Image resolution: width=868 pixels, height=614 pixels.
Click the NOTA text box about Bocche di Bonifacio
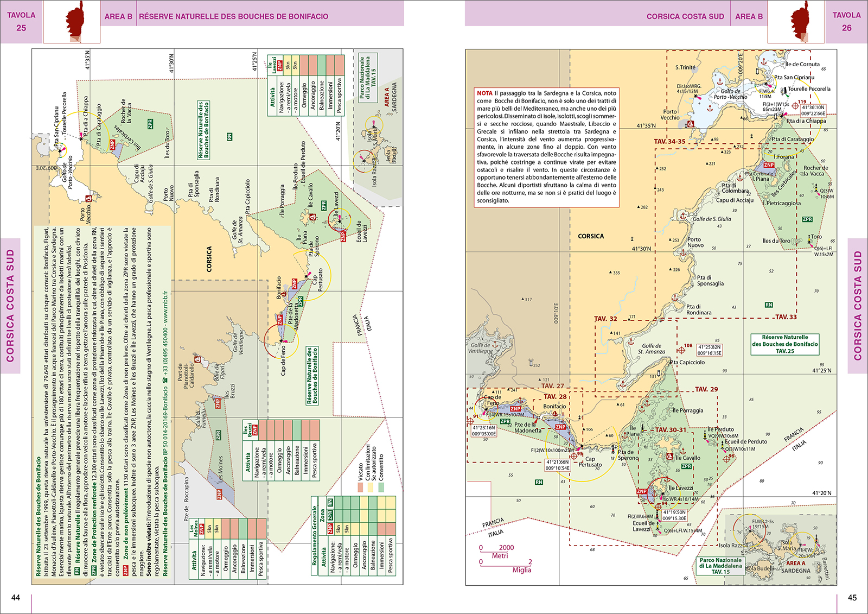(x=546, y=147)
